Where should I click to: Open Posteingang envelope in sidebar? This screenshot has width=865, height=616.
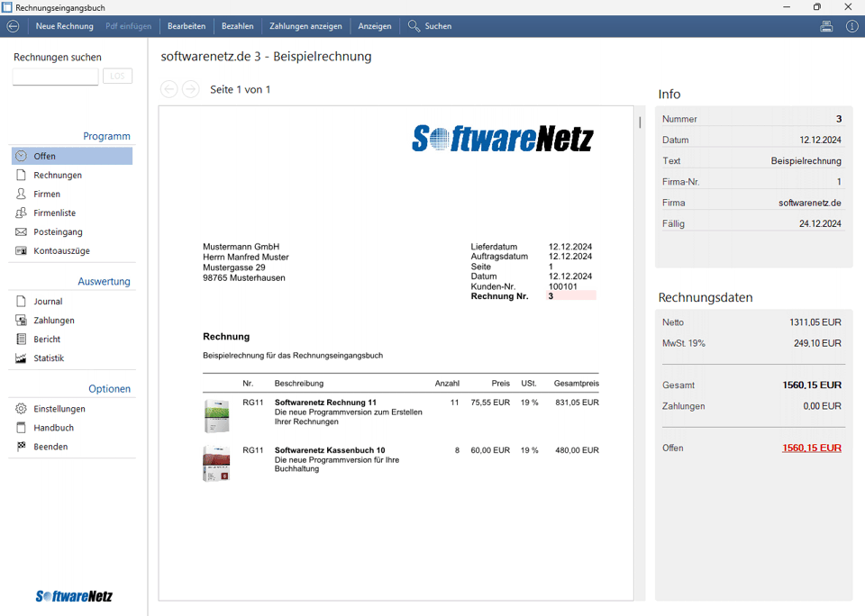click(x=58, y=231)
